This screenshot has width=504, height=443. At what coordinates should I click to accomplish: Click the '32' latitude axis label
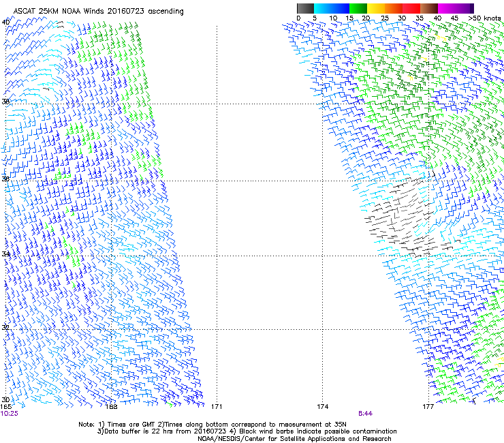5,328
